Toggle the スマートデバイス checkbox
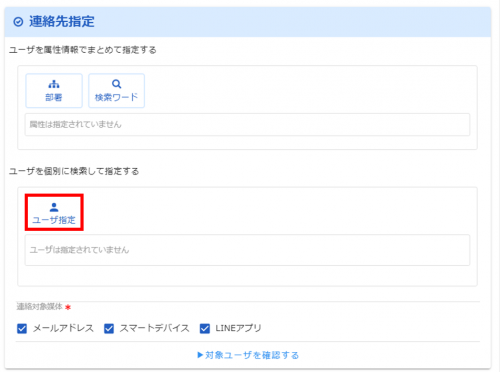Screen dimensions: 500x372 (109, 329)
